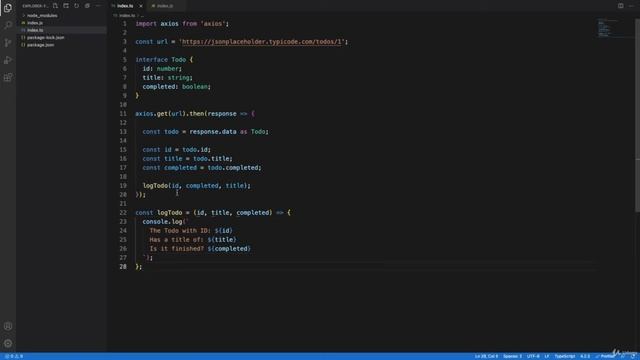Viewport: 640px width, 360px height.
Task: Show errors and warnings in status bar
Action: tap(14, 356)
